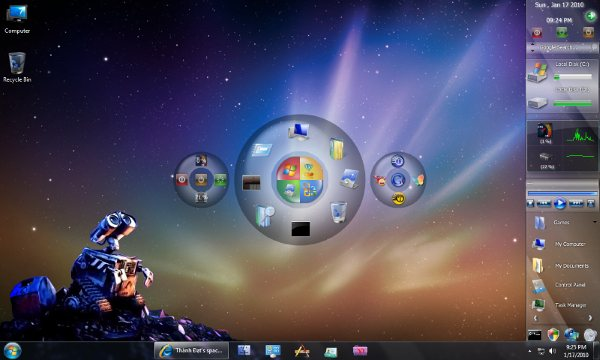
Task: Click the RAM usage chip icon in the sidebar
Action: pos(546,156)
